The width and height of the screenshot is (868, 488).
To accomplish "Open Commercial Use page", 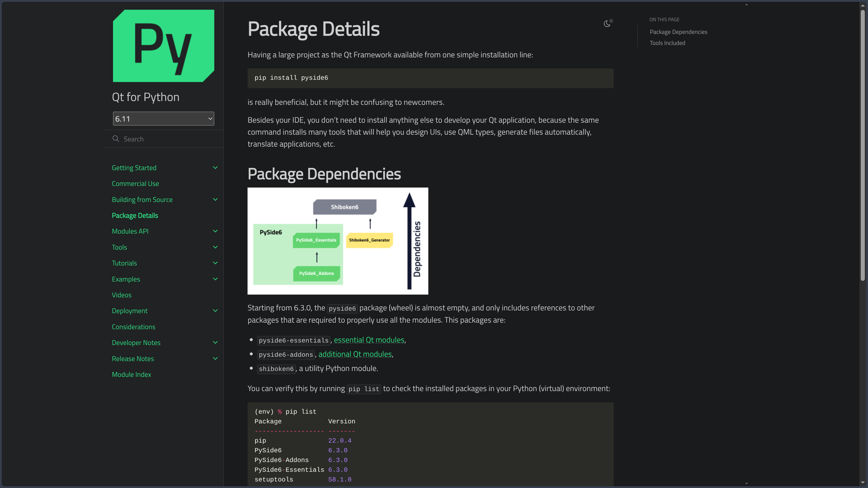I will click(x=135, y=183).
